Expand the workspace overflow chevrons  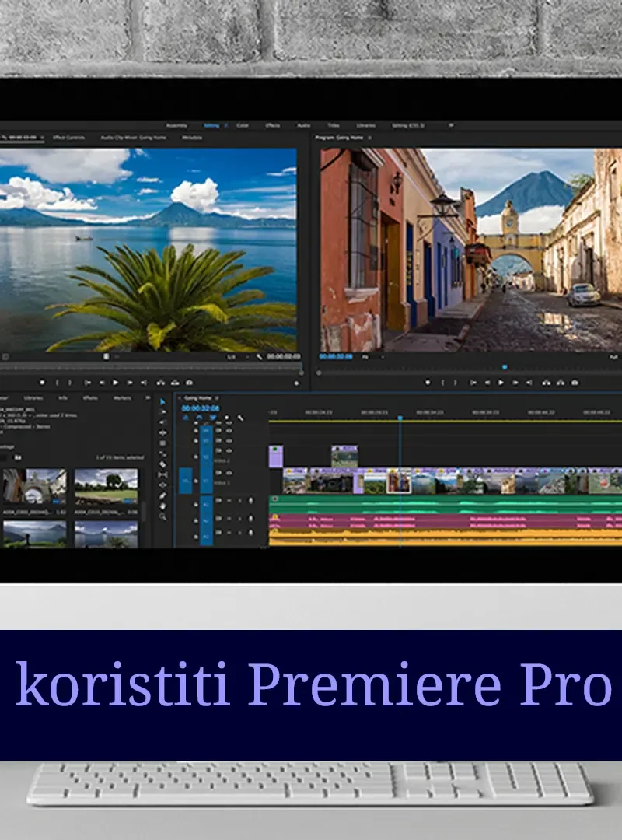(451, 125)
